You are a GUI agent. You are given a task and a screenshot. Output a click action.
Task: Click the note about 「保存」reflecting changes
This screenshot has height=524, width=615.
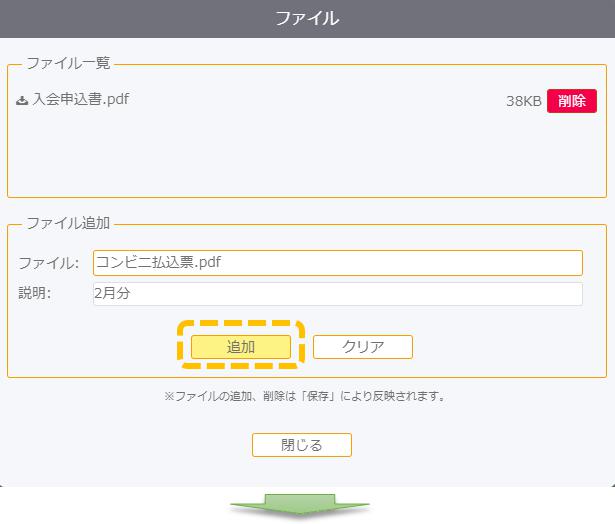click(x=305, y=396)
